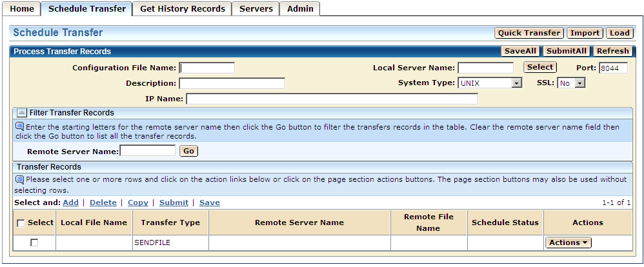
Task: Check the SENDFILE row checkbox
Action: click(34, 242)
